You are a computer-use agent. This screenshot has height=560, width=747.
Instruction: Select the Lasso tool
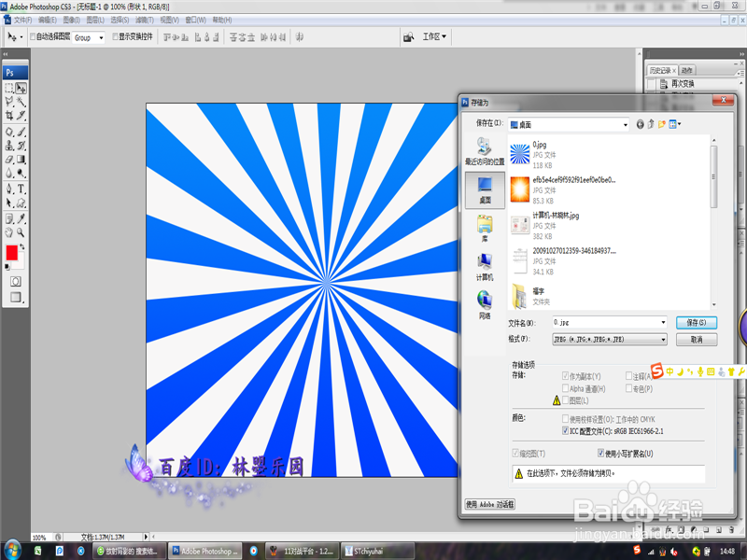pos(9,102)
